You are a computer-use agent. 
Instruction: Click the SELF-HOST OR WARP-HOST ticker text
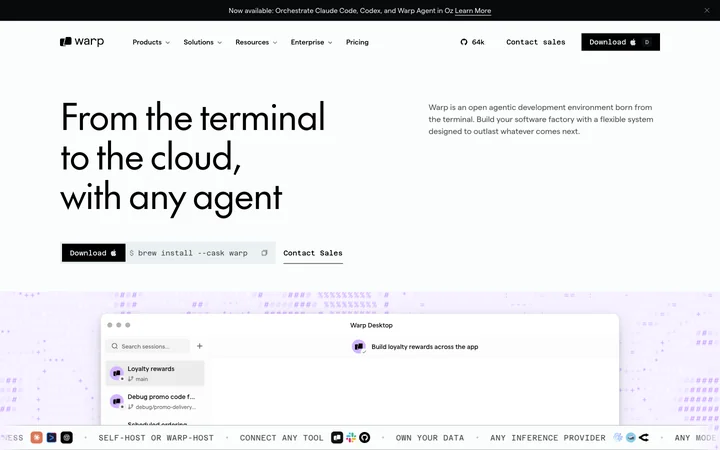156,438
